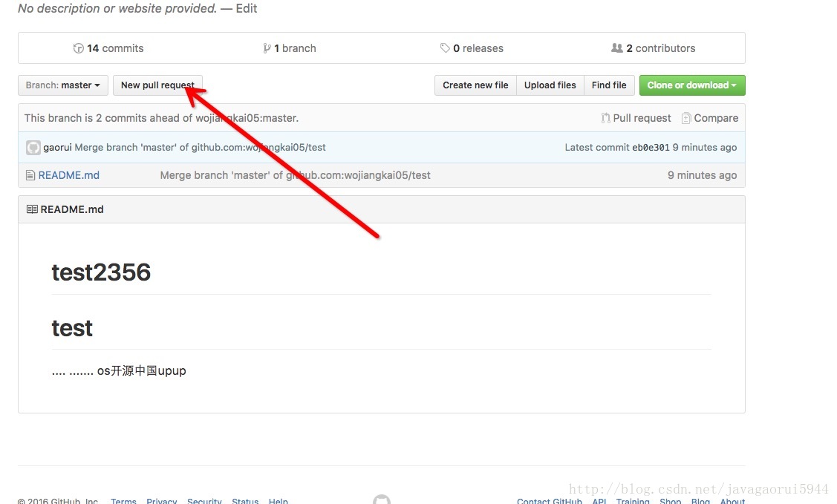Screen dimensions: 837x504
Task: Open the Security footer link
Action: tap(204, 500)
